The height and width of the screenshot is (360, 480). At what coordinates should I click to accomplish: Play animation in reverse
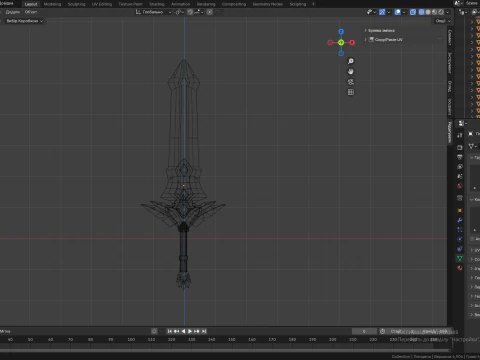point(183,331)
